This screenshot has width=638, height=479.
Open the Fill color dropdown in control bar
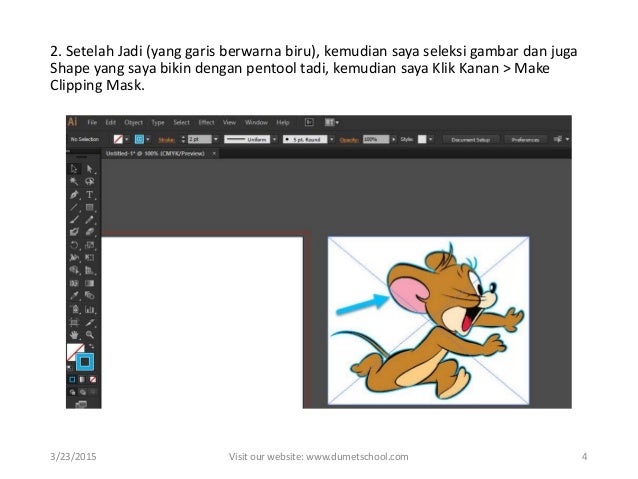(x=127, y=139)
